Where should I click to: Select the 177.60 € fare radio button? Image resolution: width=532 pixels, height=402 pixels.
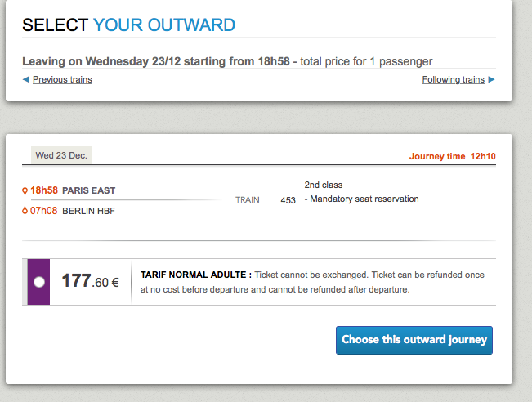click(x=39, y=282)
